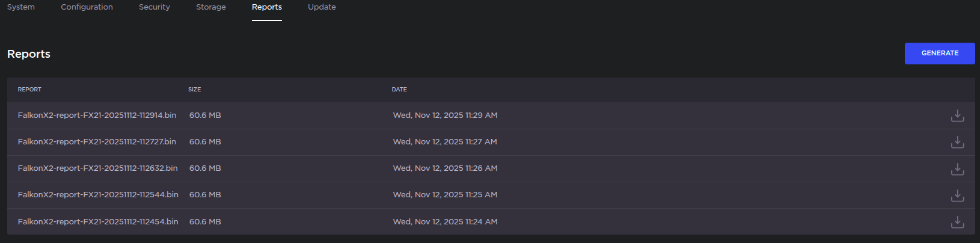Screen dimensions: 980x243
Task: Download the report ending in 112632.bin
Action: tap(957, 168)
